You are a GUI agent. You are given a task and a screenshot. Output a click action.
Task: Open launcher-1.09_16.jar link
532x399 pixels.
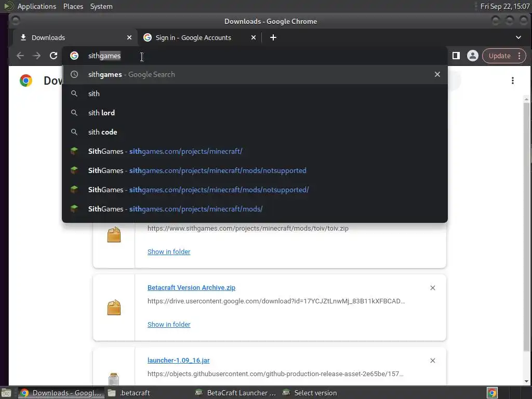click(x=179, y=361)
